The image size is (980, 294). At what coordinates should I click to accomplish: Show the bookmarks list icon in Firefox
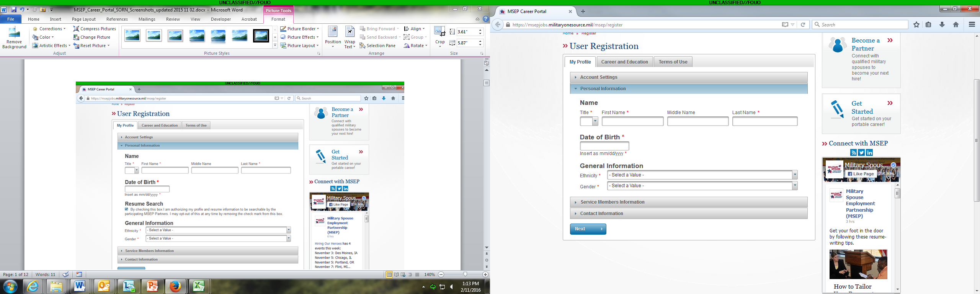pyautogui.click(x=928, y=24)
